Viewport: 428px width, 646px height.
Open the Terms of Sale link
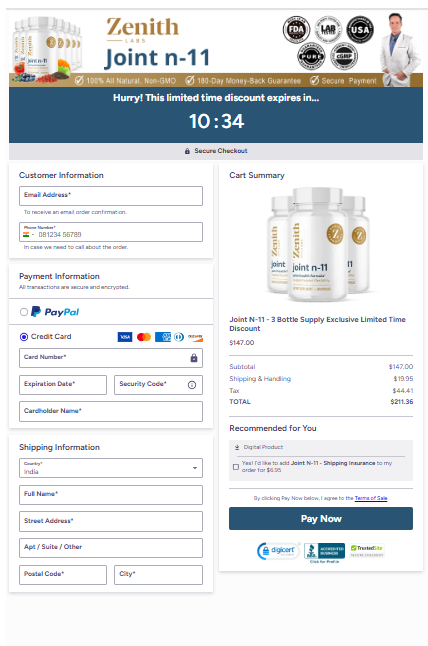coord(371,498)
